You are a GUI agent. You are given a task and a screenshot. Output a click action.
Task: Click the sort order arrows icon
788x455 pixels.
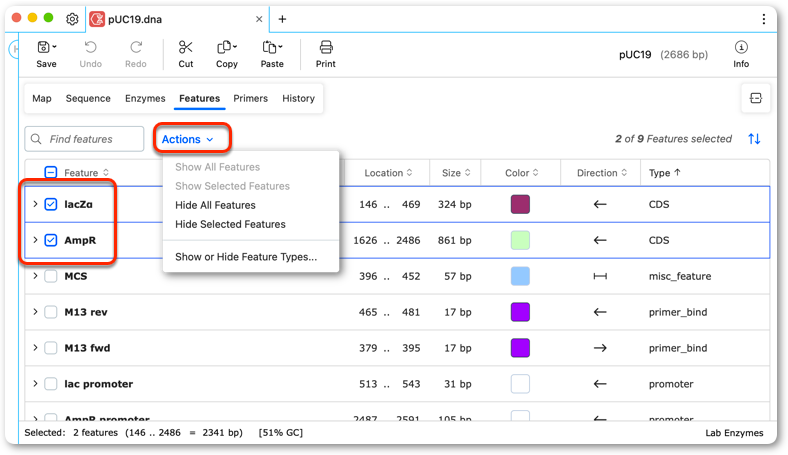[x=754, y=139]
